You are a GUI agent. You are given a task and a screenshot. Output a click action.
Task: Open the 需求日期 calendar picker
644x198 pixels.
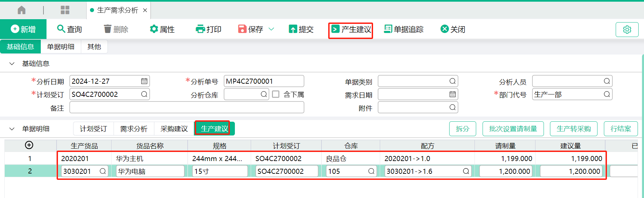point(453,94)
